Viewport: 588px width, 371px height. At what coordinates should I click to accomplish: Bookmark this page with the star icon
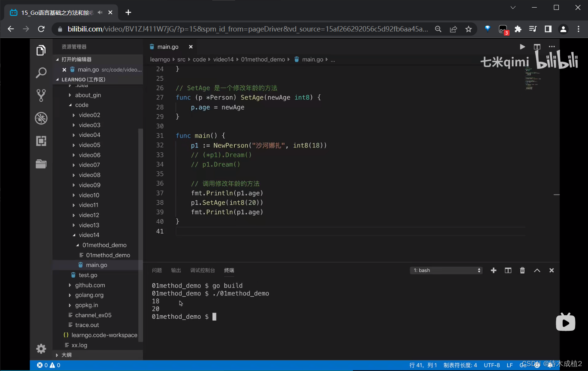pyautogui.click(x=469, y=29)
